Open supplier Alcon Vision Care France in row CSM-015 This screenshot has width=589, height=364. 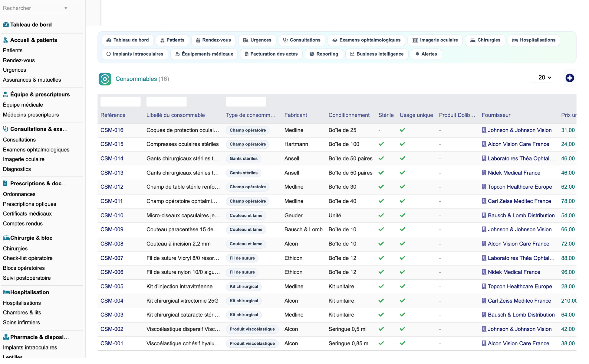518,144
